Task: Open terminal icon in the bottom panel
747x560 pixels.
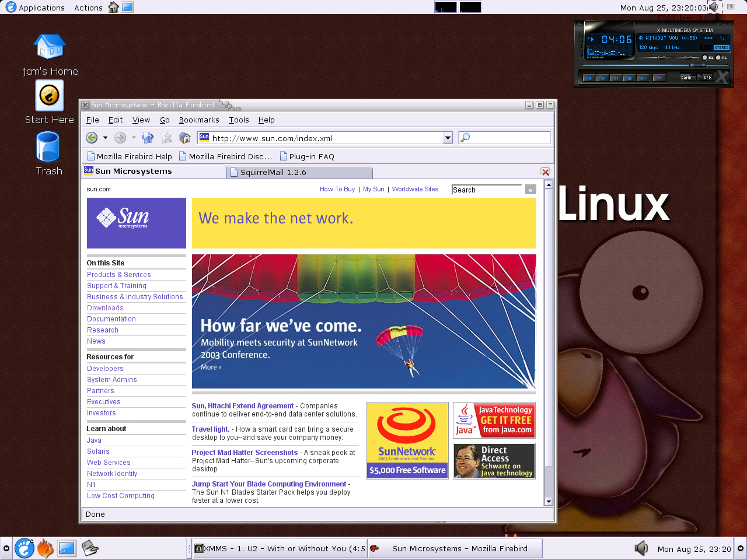Action: click(x=67, y=548)
